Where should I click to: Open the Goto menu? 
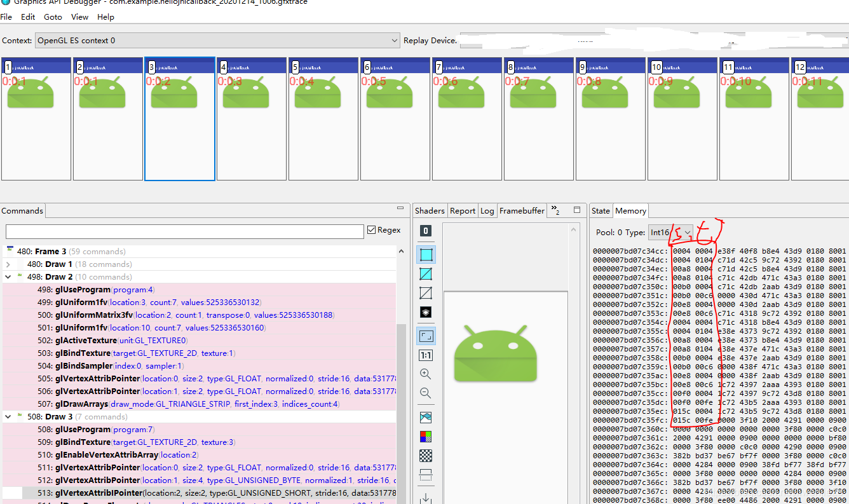53,17
